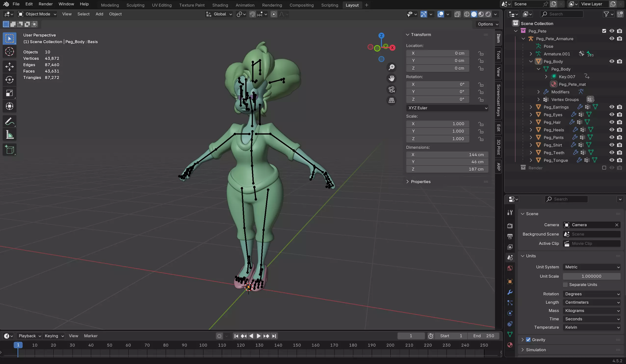This screenshot has height=364, width=626.
Task: Click the Options button in viewport
Action: point(488,24)
